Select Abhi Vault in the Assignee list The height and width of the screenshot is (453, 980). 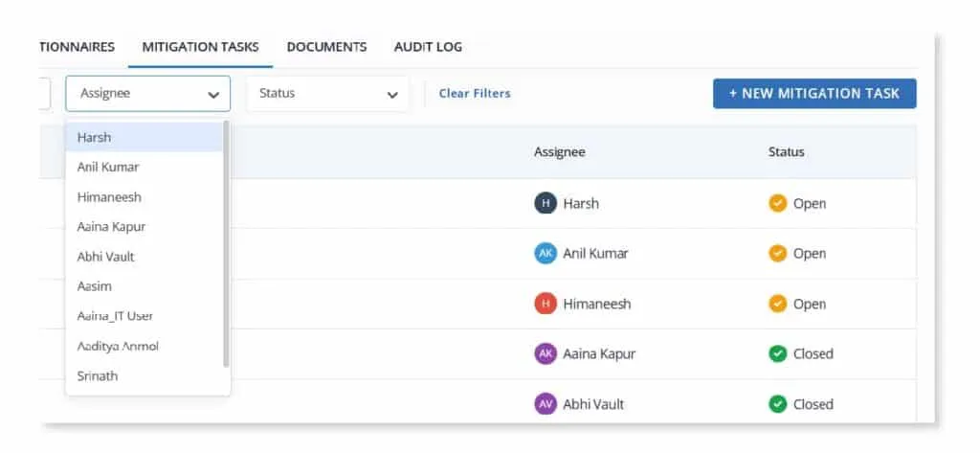[x=144, y=257]
